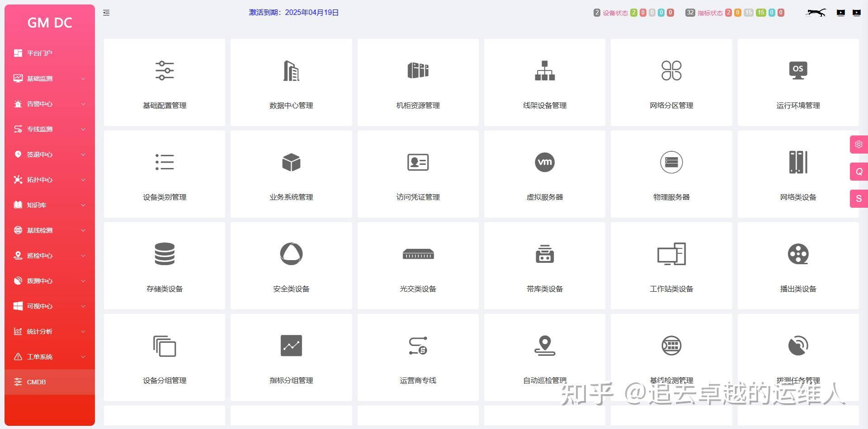Open 线架设备管理 hierarchy icon tile
The width and height of the screenshot is (868, 429).
click(x=545, y=82)
